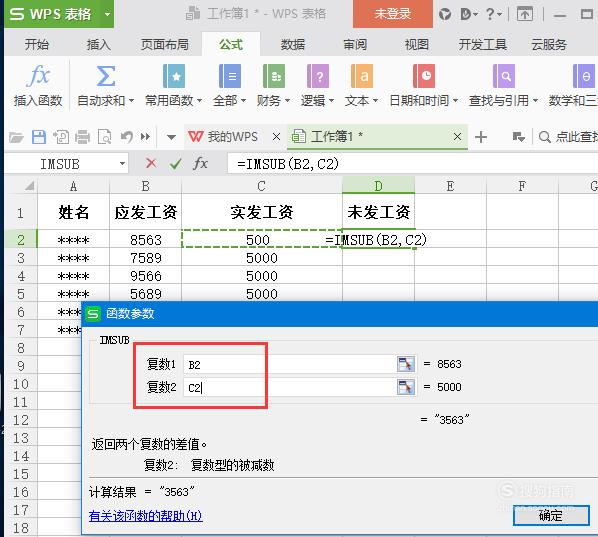Image resolution: width=598 pixels, height=537 pixels.
Task: Add a new document tab with the plus
Action: click(x=481, y=137)
